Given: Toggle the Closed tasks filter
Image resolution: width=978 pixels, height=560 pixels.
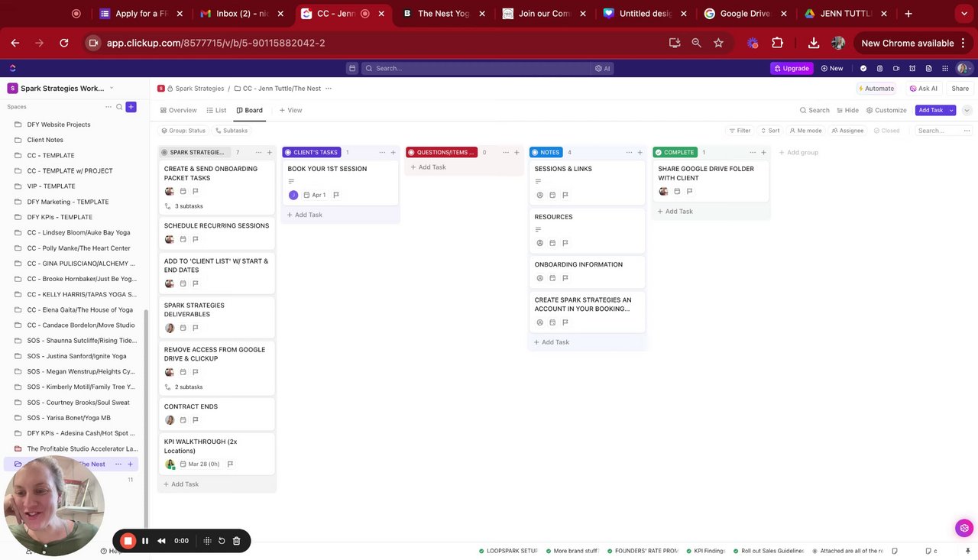Looking at the screenshot, I should point(886,131).
